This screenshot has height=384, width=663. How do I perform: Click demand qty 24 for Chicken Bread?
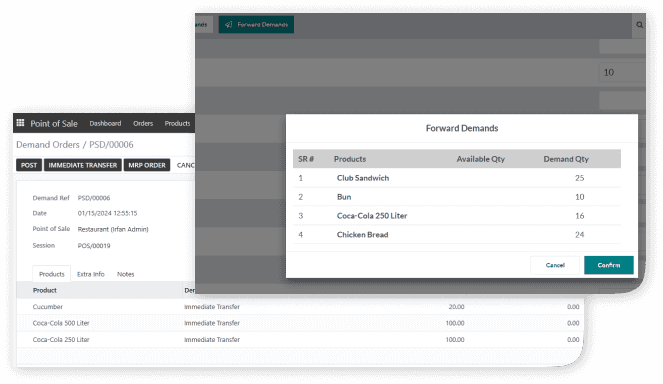[x=579, y=235]
